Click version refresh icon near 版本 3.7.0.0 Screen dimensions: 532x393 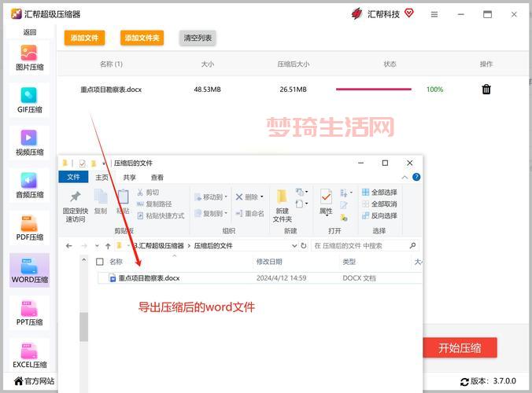coord(464,382)
